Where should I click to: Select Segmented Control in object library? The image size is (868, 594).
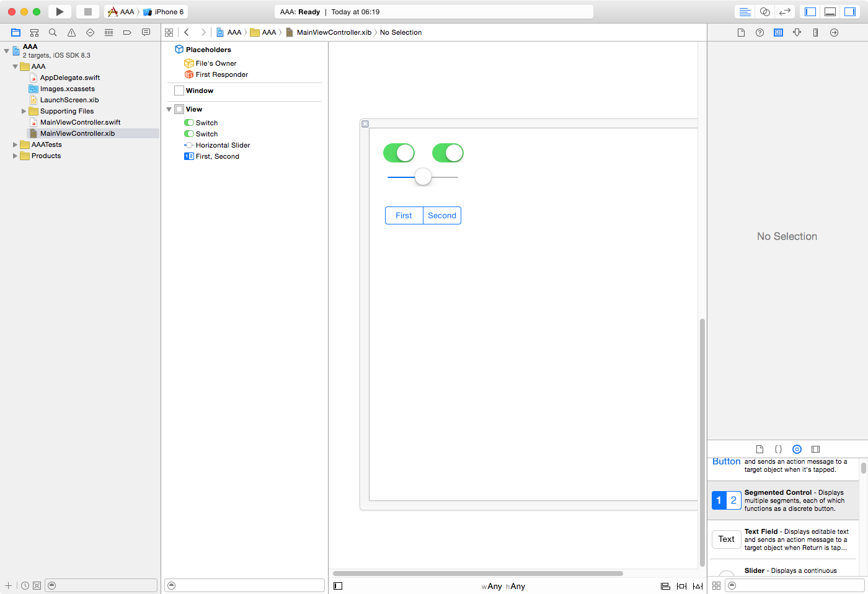(x=783, y=500)
